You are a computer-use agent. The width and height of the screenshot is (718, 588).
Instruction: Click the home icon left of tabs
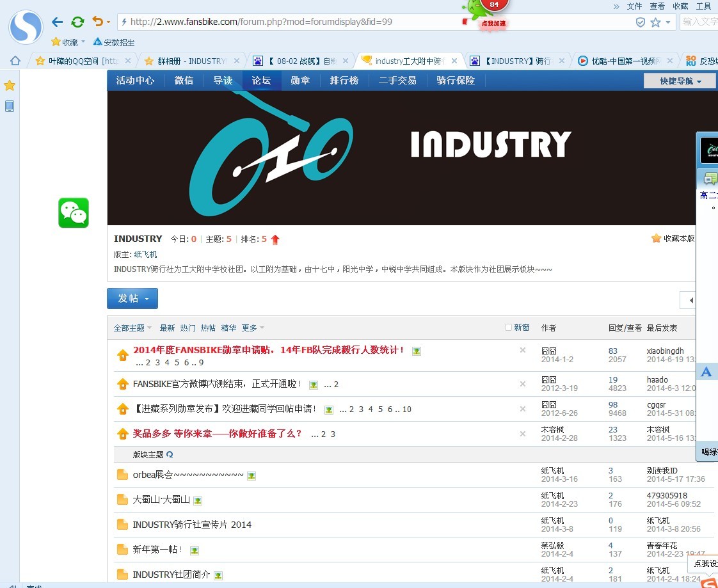pyautogui.click(x=15, y=60)
